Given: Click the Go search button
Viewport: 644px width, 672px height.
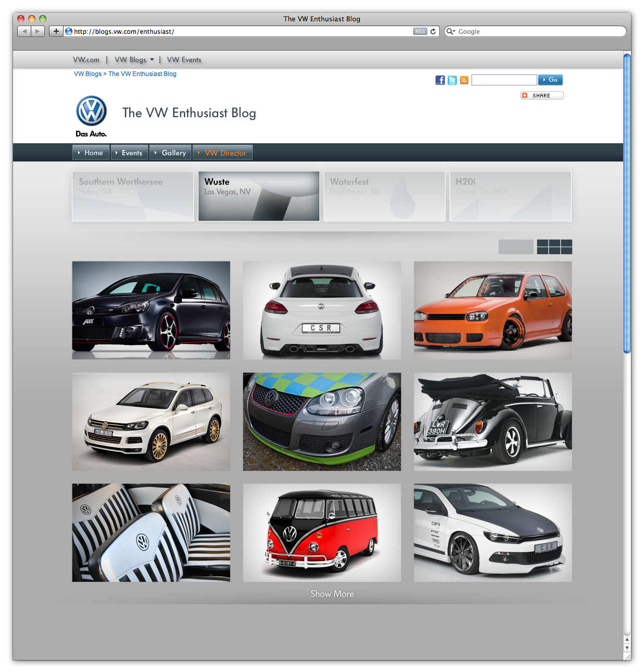Looking at the screenshot, I should [550, 80].
